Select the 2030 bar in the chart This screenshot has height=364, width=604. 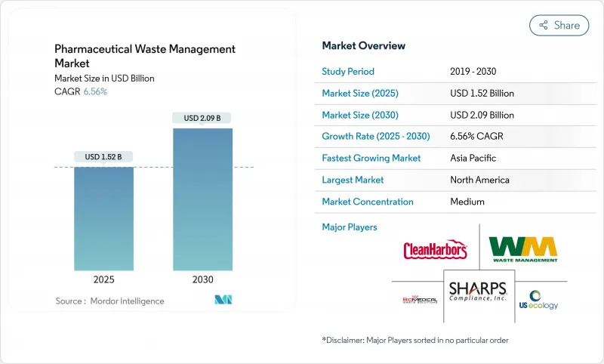pos(202,199)
